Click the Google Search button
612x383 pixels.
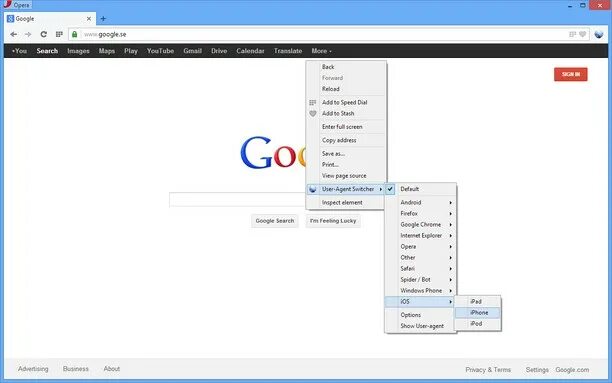click(x=275, y=221)
